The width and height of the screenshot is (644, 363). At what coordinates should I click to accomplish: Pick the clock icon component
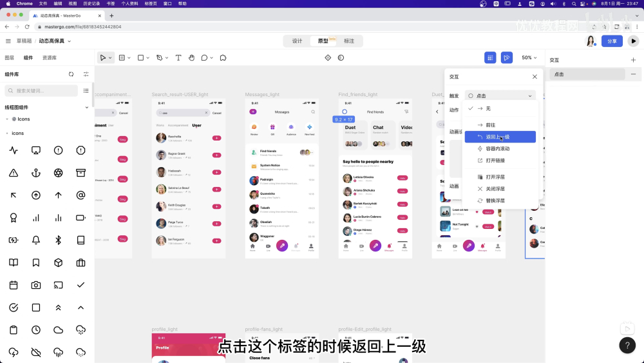(x=36, y=329)
